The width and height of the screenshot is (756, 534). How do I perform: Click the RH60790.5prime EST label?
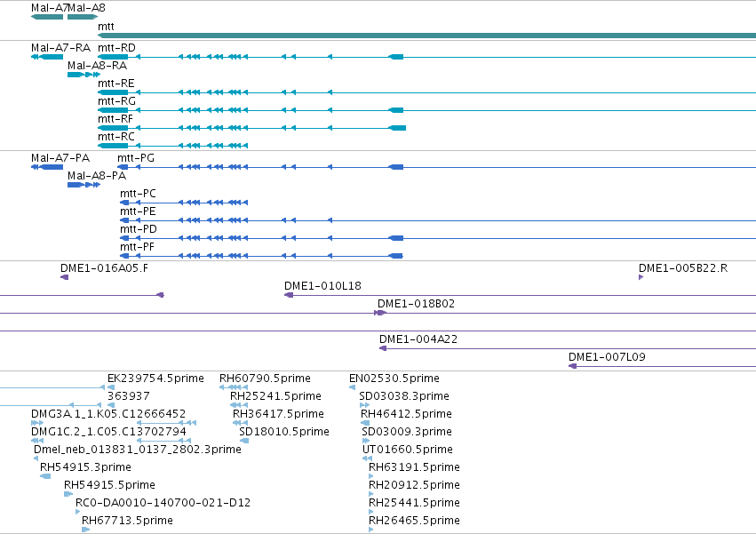(266, 379)
